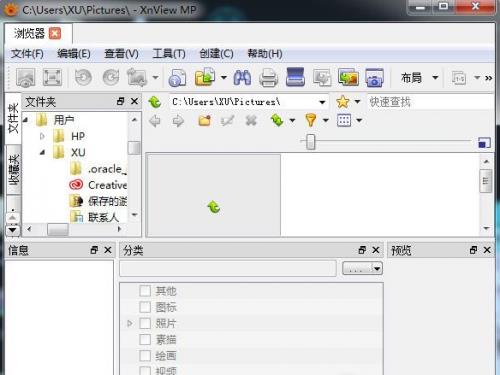Click the first image view toolbar icon

point(26,78)
